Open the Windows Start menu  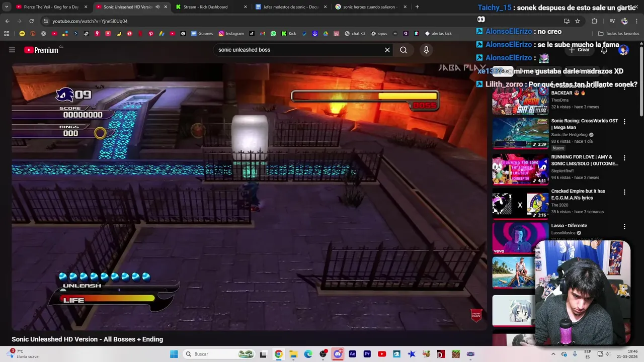point(174,354)
